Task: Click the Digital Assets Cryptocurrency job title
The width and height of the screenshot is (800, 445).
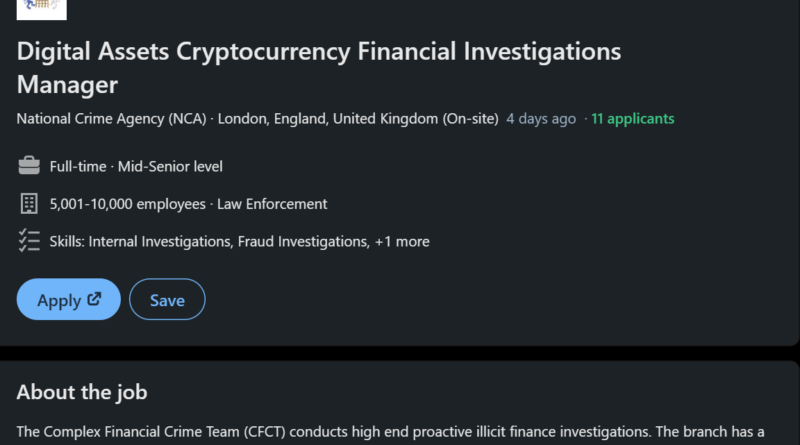Action: (x=318, y=67)
